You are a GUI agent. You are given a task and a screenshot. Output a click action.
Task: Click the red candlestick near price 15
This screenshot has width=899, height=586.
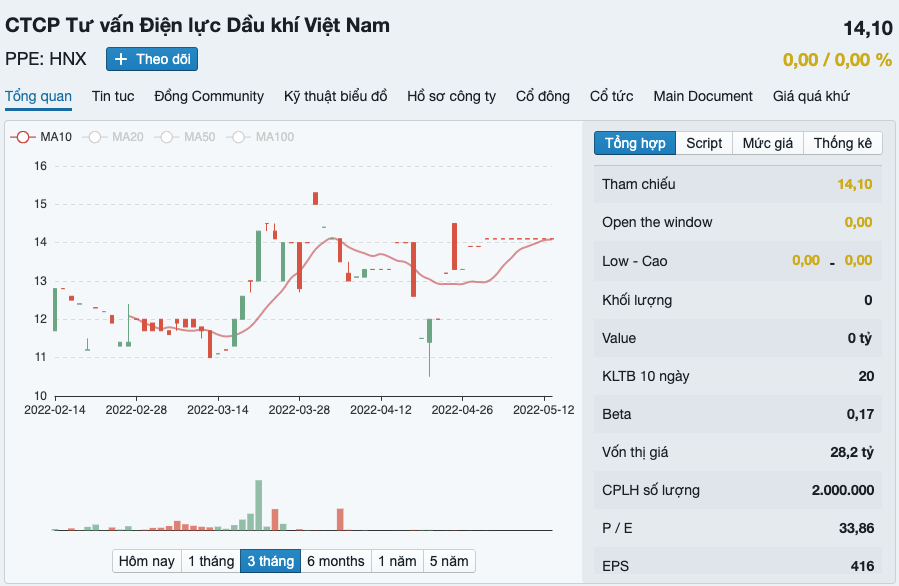point(315,198)
